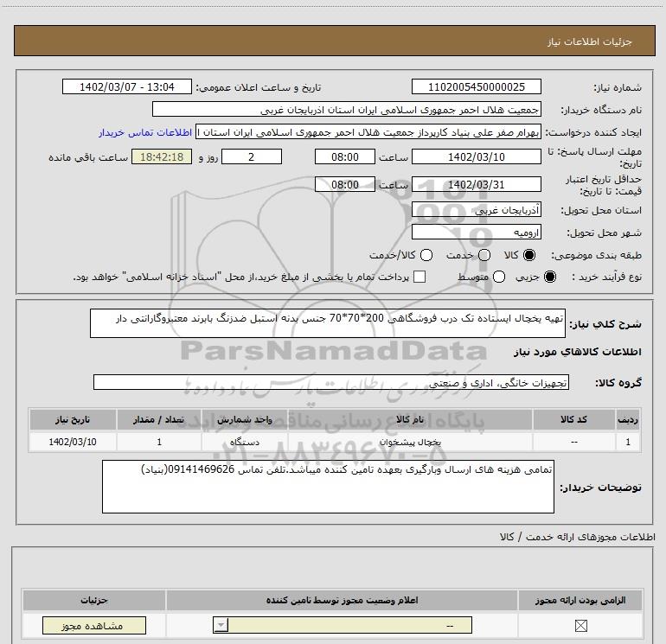Click the جزئیات column header in permits table
The width and height of the screenshot is (666, 644).
pyautogui.click(x=94, y=600)
